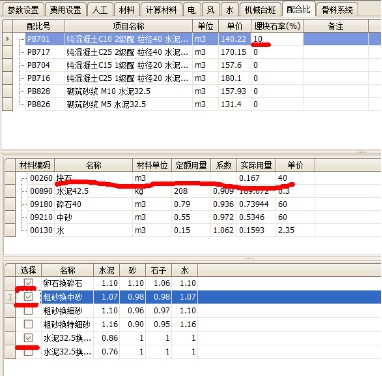382x376 pixels.
Task: Check the 粗砂换特细砂 checkbox
Action: click(x=28, y=324)
